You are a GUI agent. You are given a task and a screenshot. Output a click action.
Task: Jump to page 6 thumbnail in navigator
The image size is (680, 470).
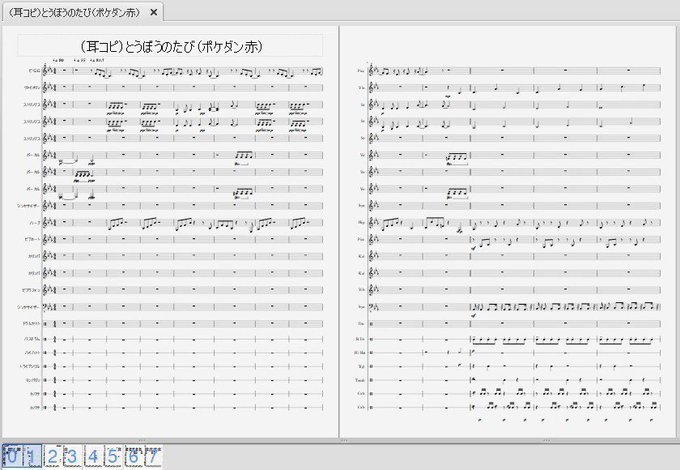pos(134,456)
